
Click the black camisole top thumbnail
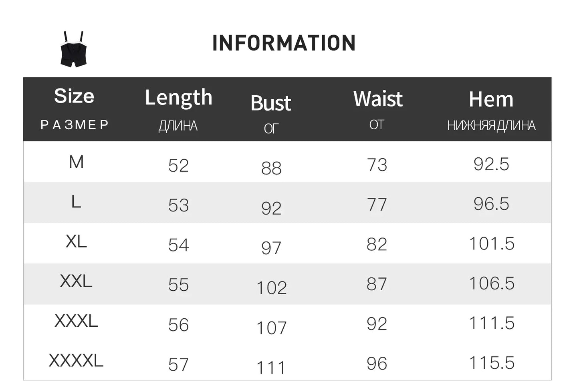(x=74, y=49)
